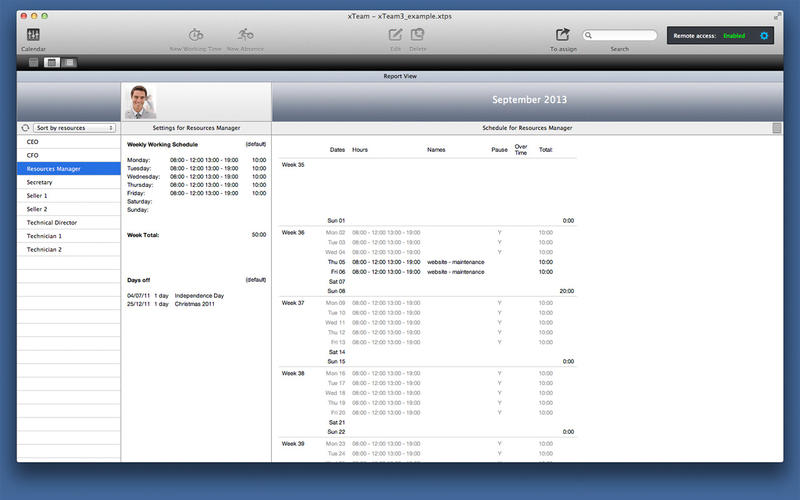This screenshot has height=500, width=800.
Task: Click the Week 38 label
Action: [x=293, y=373]
